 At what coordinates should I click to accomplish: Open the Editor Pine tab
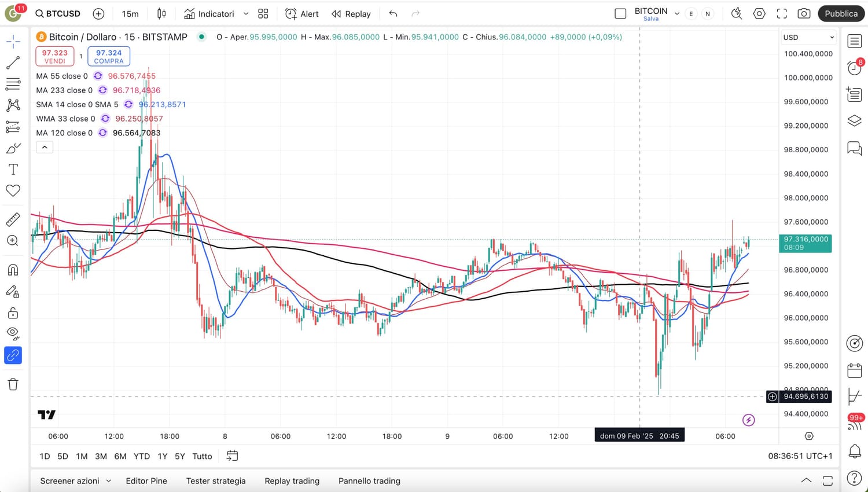coord(146,481)
